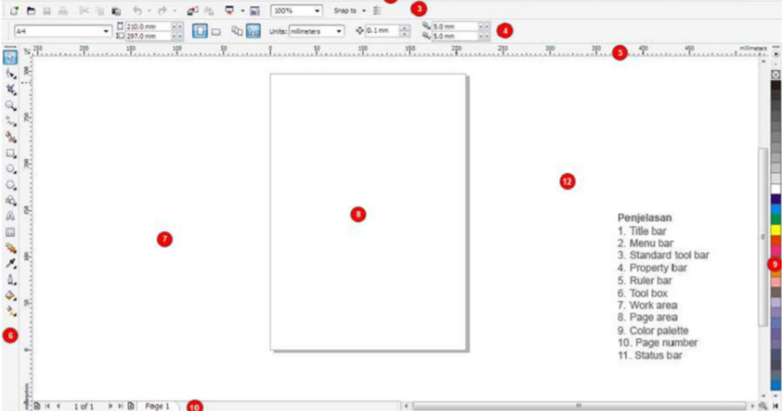This screenshot has height=411, width=782.
Task: Open the A4 page size dropdown
Action: click(106, 31)
